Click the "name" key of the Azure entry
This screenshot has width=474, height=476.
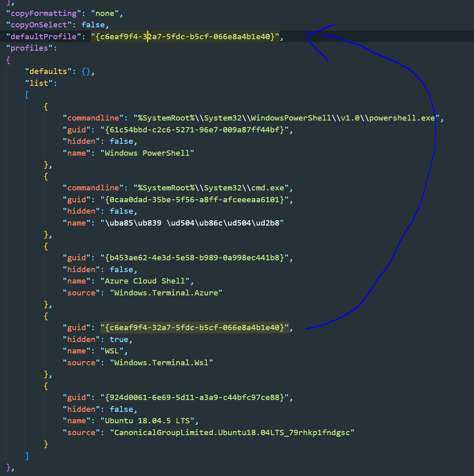pyautogui.click(x=77, y=281)
